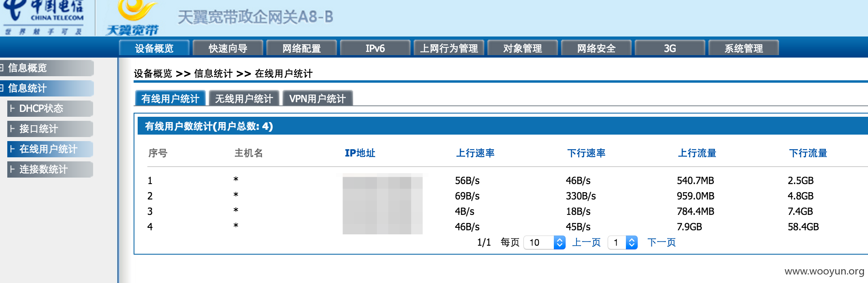The width and height of the screenshot is (868, 283).
Task: Open the 上网行为管理 top menu
Action: pos(449,48)
